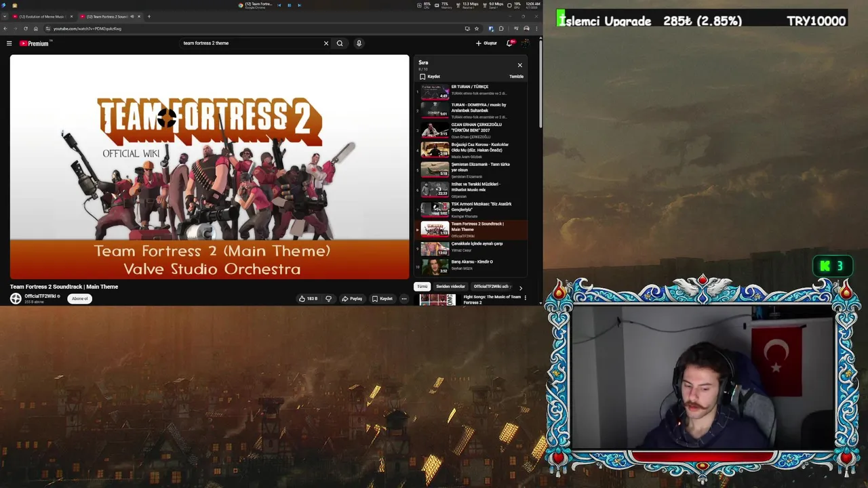Screen dimensions: 868x488
Task: Play Barış Akarsu - Kimdir O item
Action: [x=471, y=266]
